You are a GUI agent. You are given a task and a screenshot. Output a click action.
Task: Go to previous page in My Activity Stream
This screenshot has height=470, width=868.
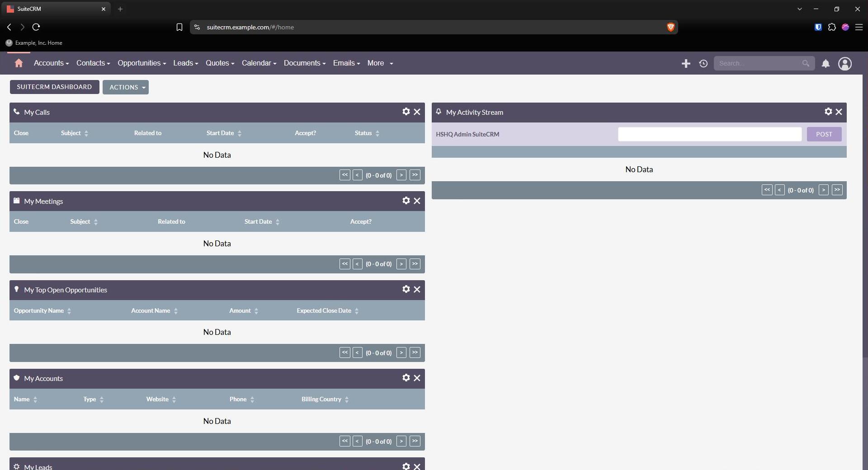[x=779, y=190]
